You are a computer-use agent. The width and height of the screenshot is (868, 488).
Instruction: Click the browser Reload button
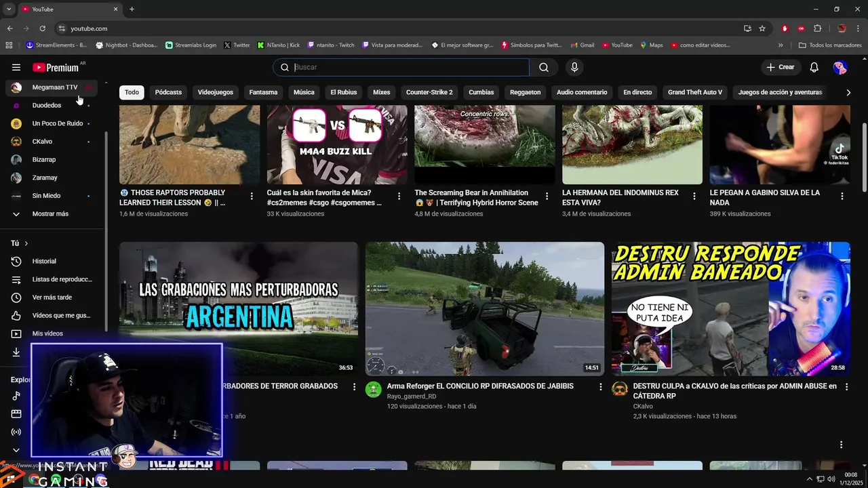pos(42,28)
